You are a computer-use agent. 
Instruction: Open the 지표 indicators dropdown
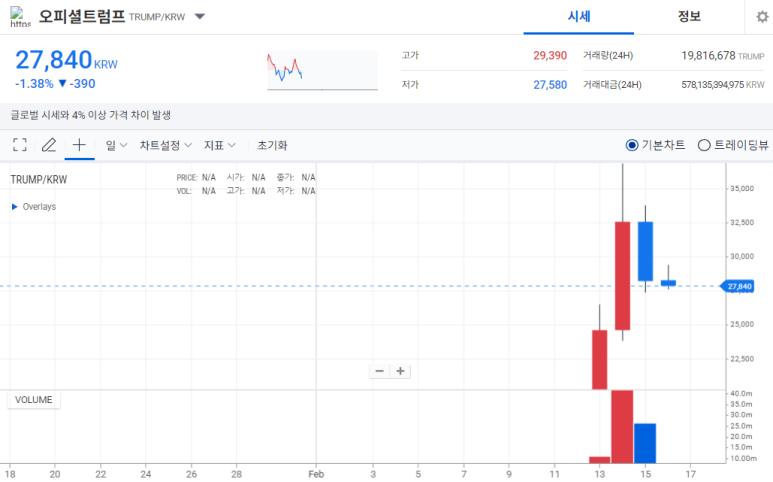220,145
